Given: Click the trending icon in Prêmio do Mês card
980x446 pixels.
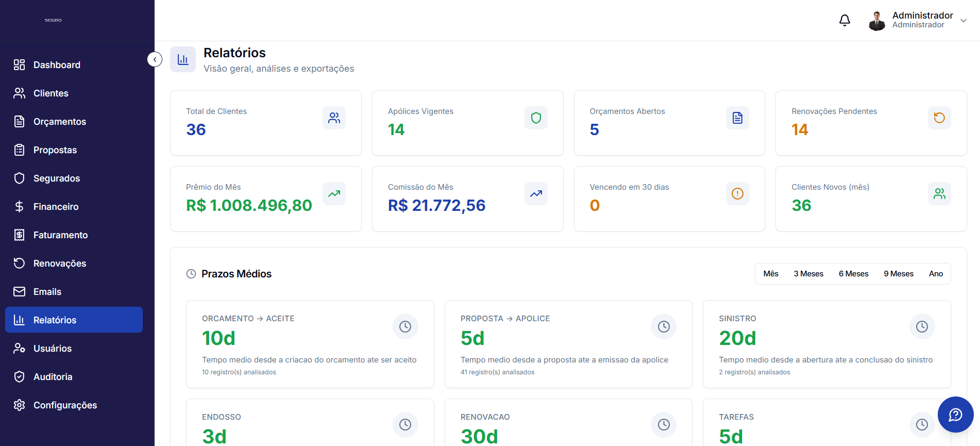Looking at the screenshot, I should [334, 194].
